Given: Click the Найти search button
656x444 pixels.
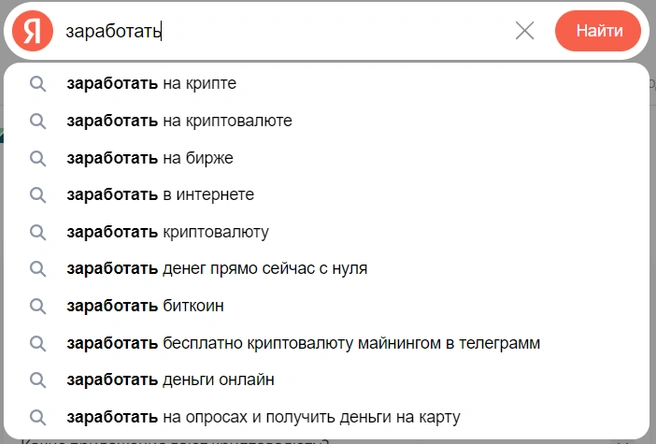Looking at the screenshot, I should [598, 31].
